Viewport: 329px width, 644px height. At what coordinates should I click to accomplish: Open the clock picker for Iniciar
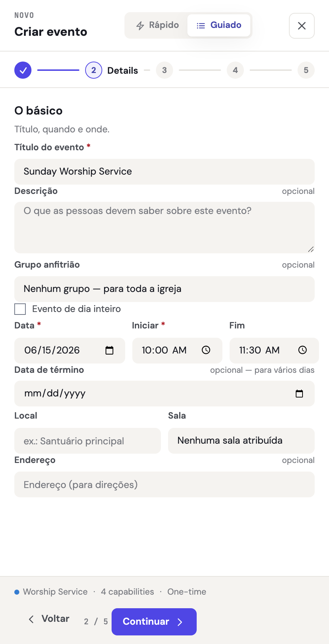click(206, 350)
